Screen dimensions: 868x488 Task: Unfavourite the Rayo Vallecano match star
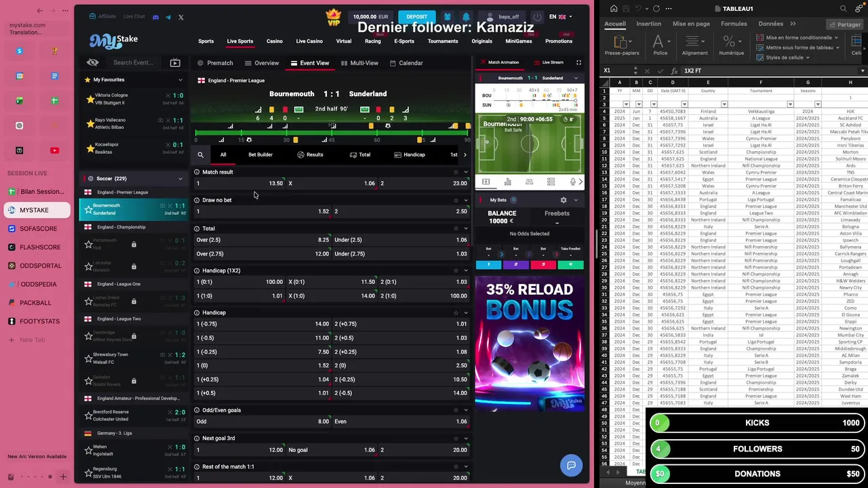[x=90, y=123]
